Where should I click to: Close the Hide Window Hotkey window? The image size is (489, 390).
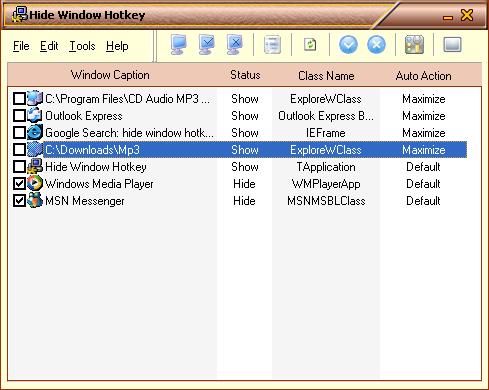click(467, 15)
